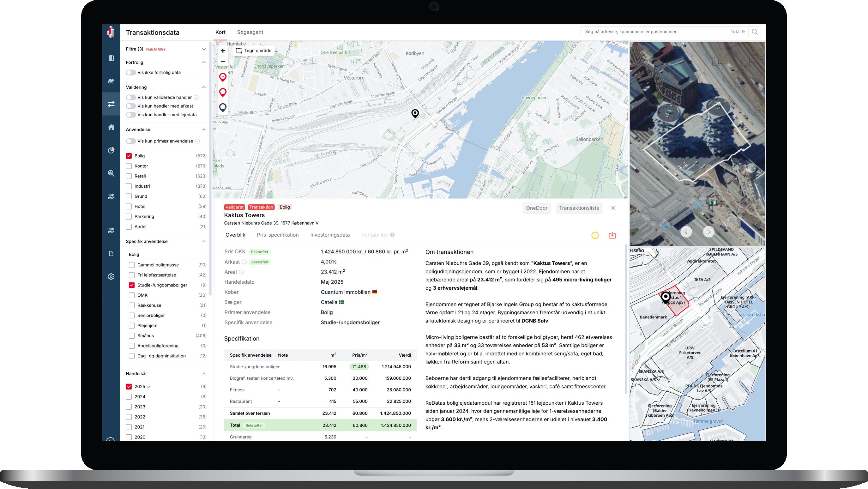Click the binoculars icon in sidebar
This screenshot has width=868, height=489.
[x=111, y=81]
